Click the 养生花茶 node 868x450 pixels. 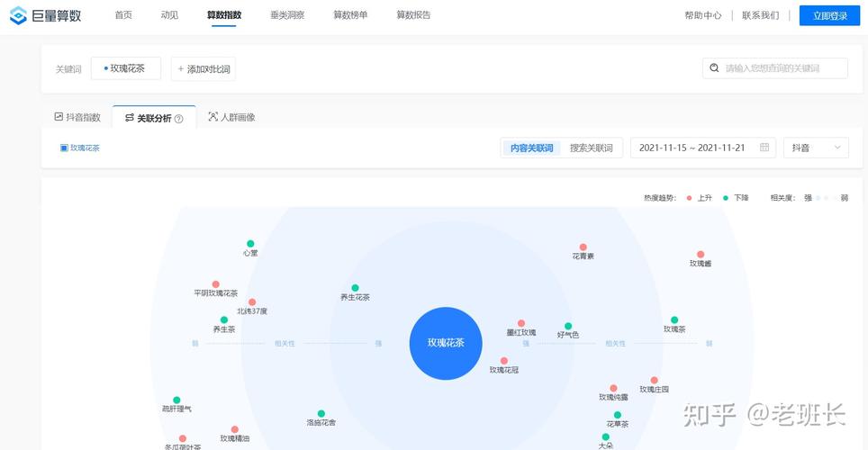click(355, 288)
